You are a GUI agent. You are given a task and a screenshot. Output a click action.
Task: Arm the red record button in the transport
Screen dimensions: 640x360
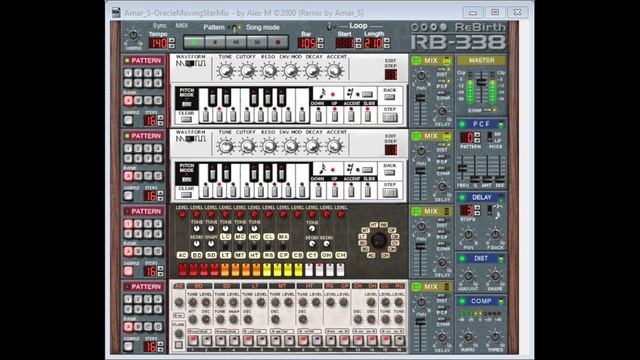(278, 42)
